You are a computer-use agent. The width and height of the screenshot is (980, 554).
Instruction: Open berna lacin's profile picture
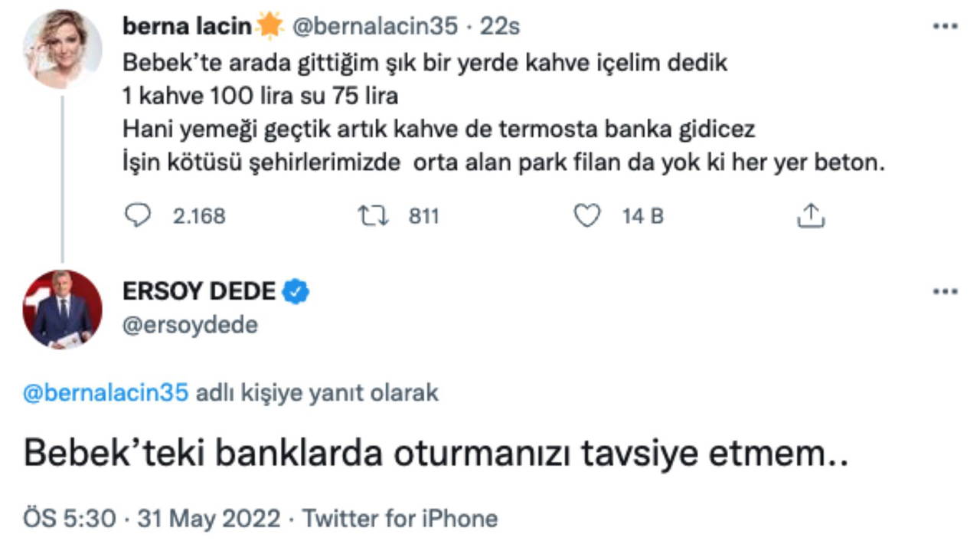tap(62, 49)
